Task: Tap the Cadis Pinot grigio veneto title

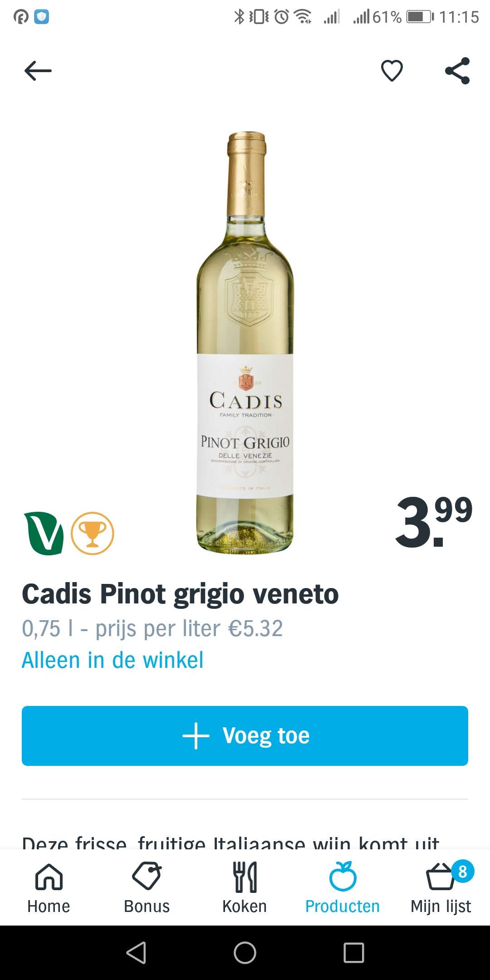Action: coord(180,594)
